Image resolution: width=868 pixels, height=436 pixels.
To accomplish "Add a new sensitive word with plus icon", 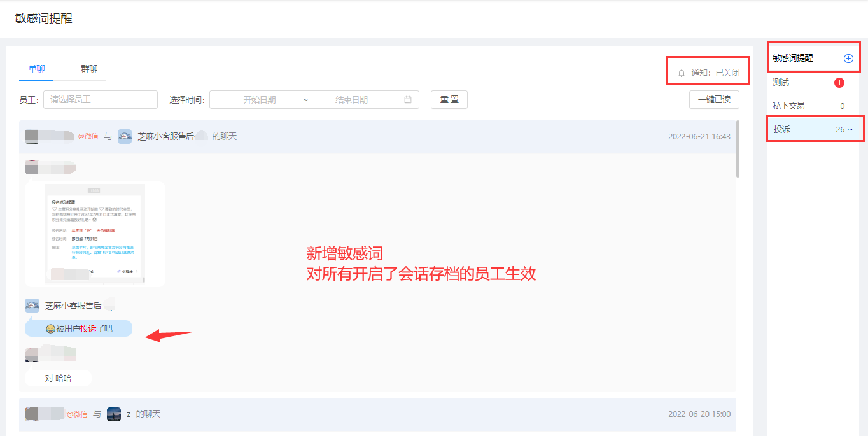I will click(848, 59).
